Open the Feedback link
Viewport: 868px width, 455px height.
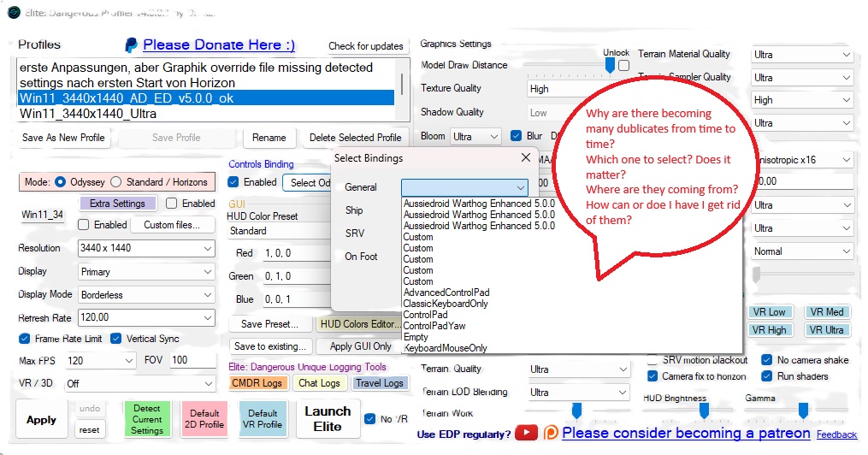[836, 434]
